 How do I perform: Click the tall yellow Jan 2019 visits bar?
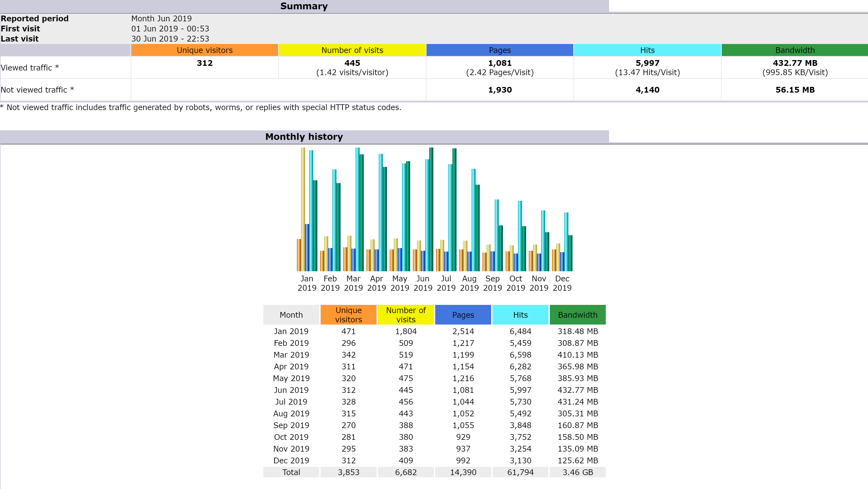[303, 209]
